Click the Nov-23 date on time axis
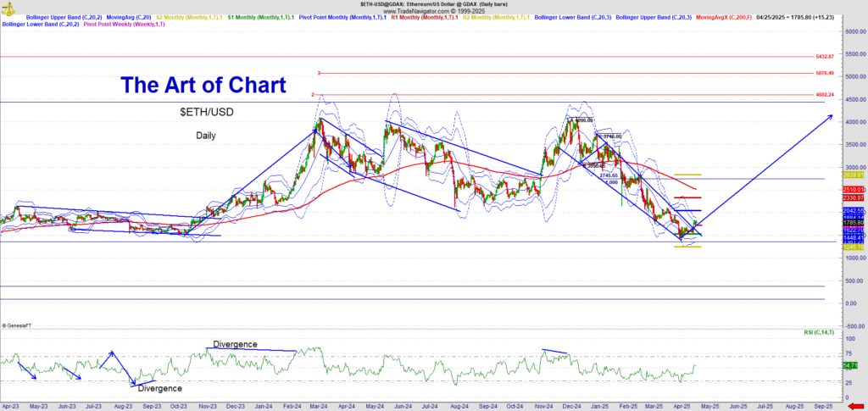Viewport: 868px width, 411px height. coord(207,406)
